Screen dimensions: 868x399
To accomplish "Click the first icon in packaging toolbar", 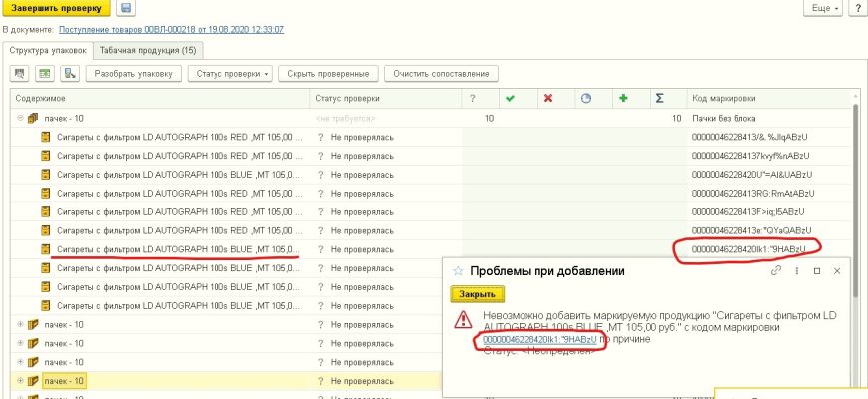I will click(x=20, y=74).
